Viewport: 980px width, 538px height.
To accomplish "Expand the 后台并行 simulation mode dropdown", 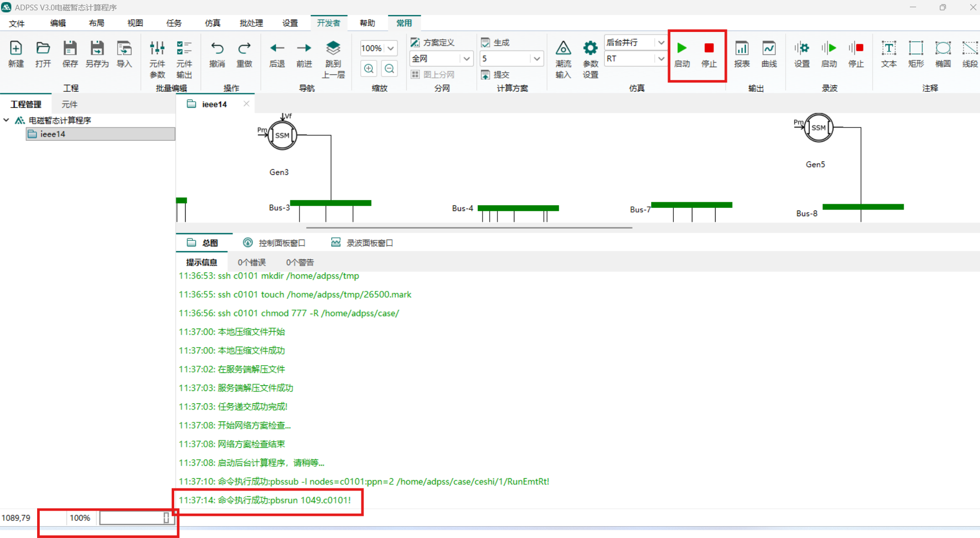I will click(x=660, y=43).
